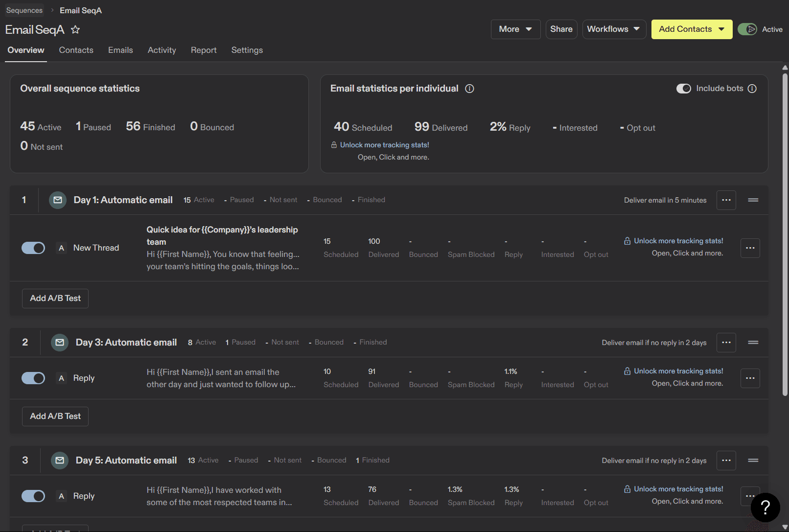Screen dimensions: 789x532
Task: Disable the Day 3 Reply email toggle
Action: (33, 378)
